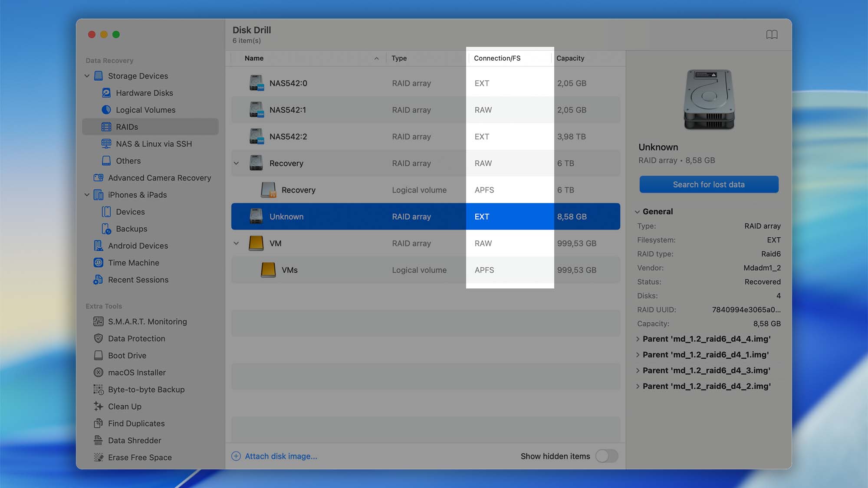Click the Data Protection shield icon

(x=99, y=338)
